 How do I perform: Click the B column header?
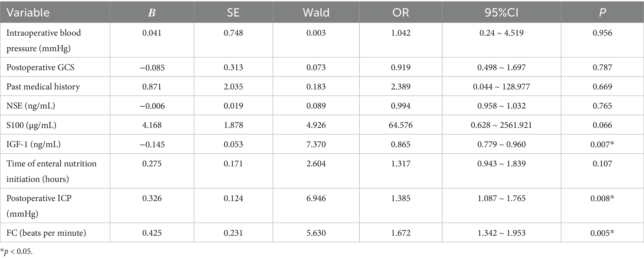pyautogui.click(x=152, y=12)
